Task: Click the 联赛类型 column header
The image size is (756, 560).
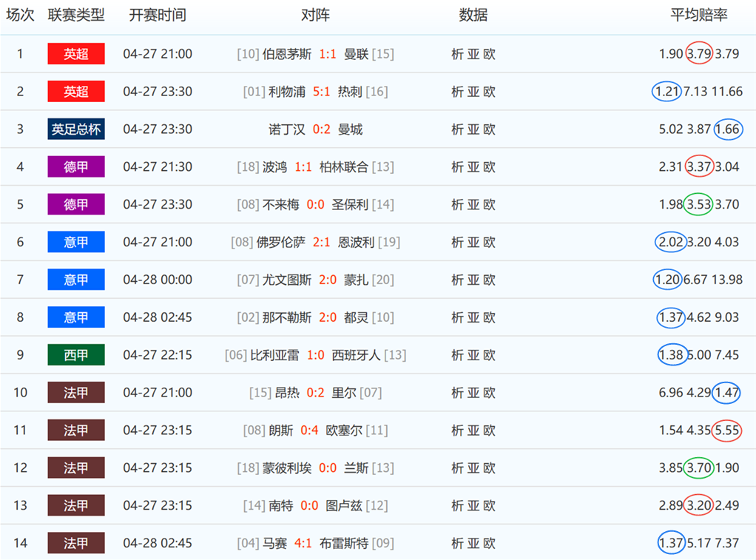Action: [x=76, y=15]
